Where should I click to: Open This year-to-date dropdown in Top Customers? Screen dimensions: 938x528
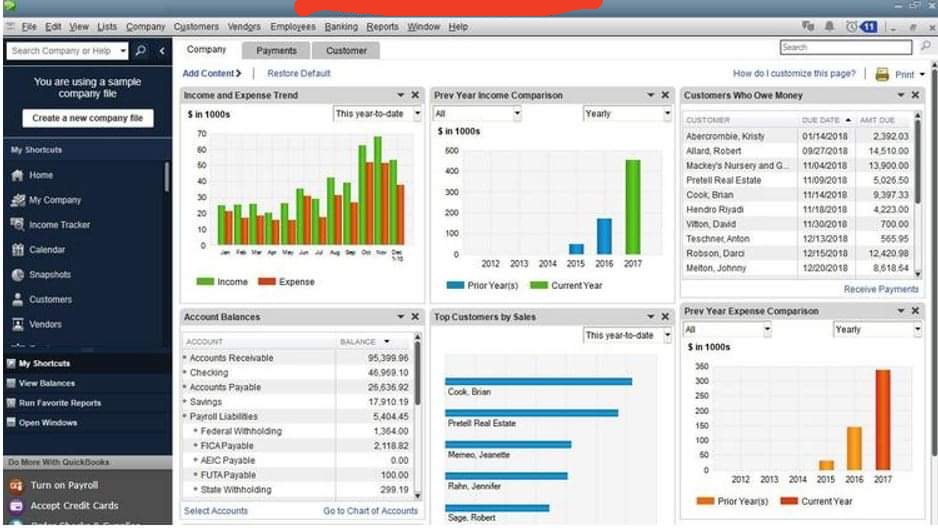(627, 335)
